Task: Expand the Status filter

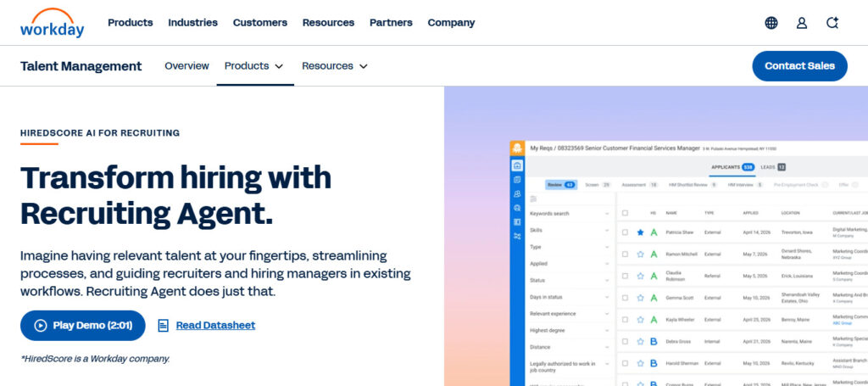Action: pyautogui.click(x=570, y=280)
